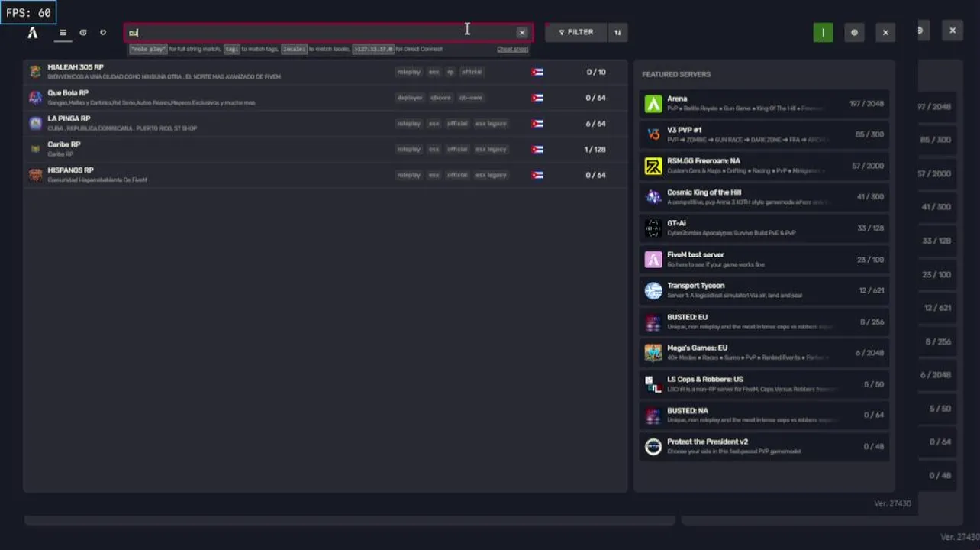Open Cosmic King of the Hill server
980x550 pixels.
click(764, 197)
